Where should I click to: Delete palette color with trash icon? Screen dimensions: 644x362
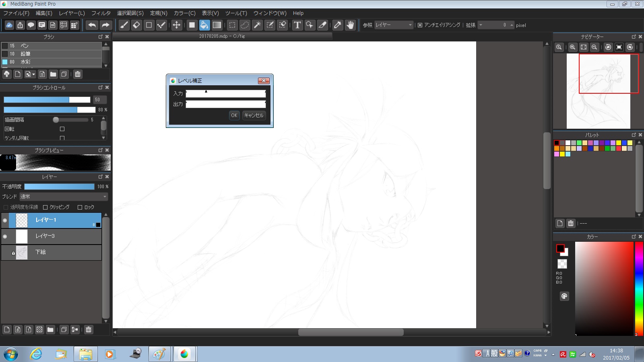tap(571, 223)
